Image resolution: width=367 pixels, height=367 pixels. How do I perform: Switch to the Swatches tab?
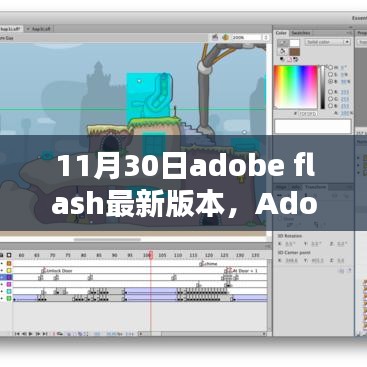click(301, 33)
